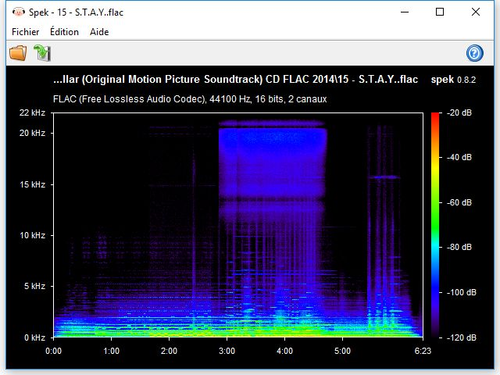The height and width of the screenshot is (375, 500).
Task: Click the "20 kHz" frequency label
Action: (32, 133)
